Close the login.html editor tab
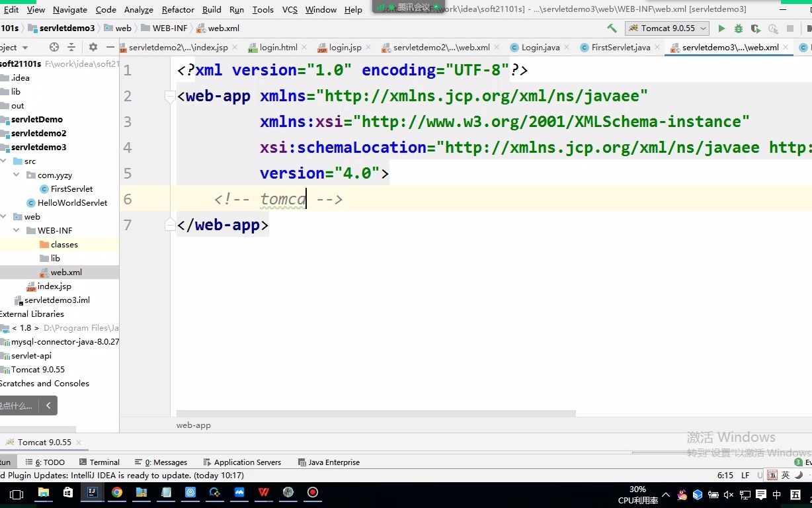The height and width of the screenshot is (508, 812). [304, 48]
